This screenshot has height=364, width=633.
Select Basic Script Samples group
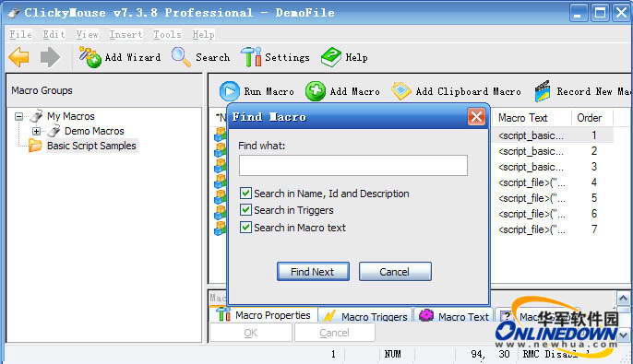pyautogui.click(x=91, y=146)
